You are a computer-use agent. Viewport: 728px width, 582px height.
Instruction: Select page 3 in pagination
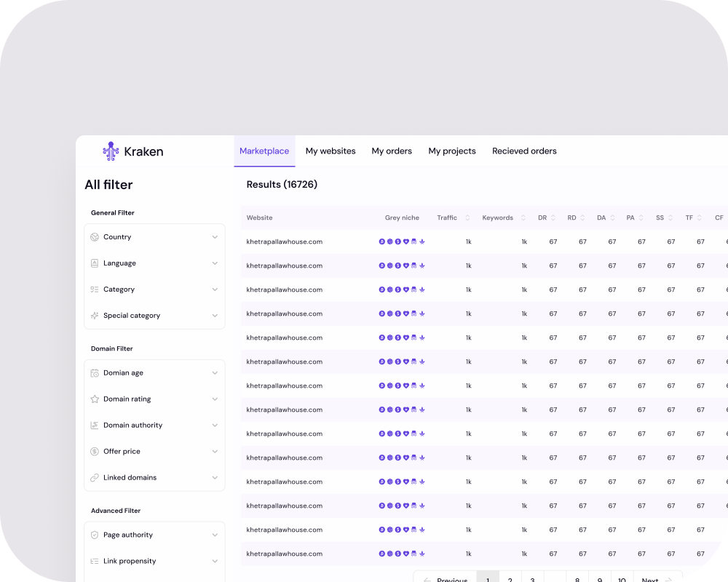point(533,578)
